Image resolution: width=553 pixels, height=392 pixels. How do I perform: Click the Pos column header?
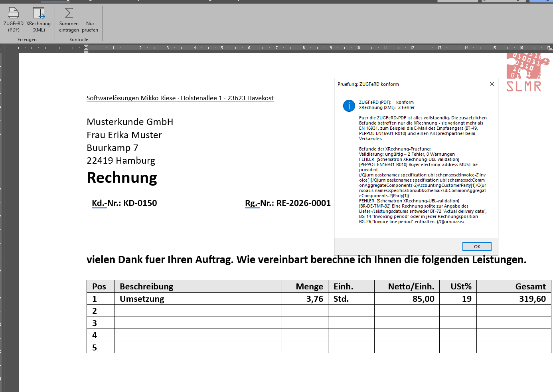coord(101,286)
